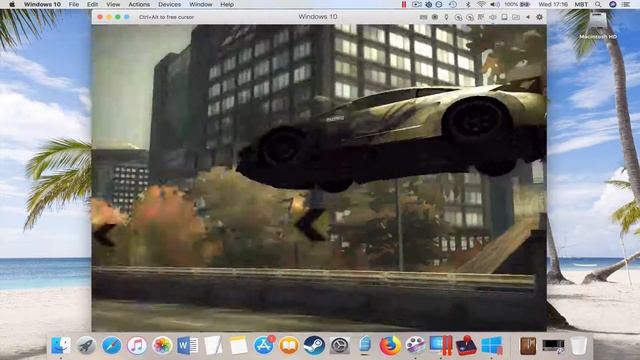This screenshot has height=360, width=640.
Task: Open virtual machine configuration gear icon
Action: [x=539, y=17]
